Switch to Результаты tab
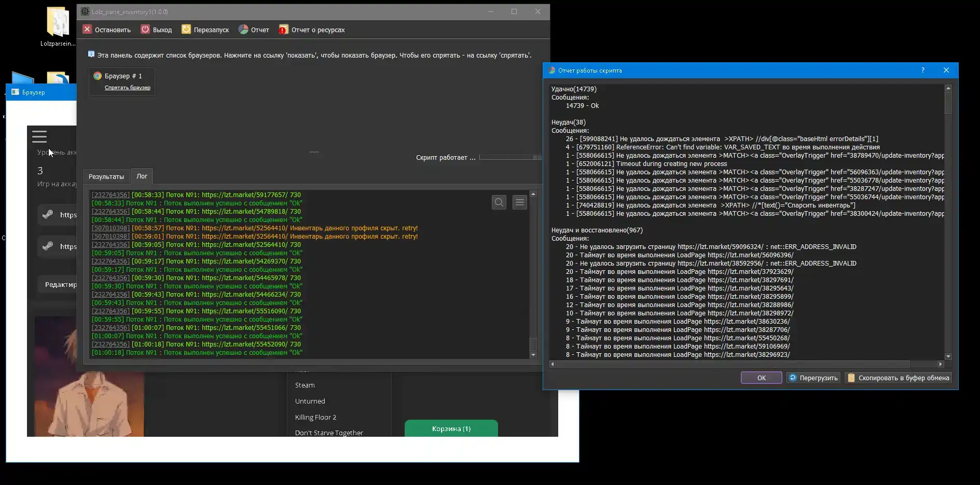The height and width of the screenshot is (485, 980). click(106, 176)
